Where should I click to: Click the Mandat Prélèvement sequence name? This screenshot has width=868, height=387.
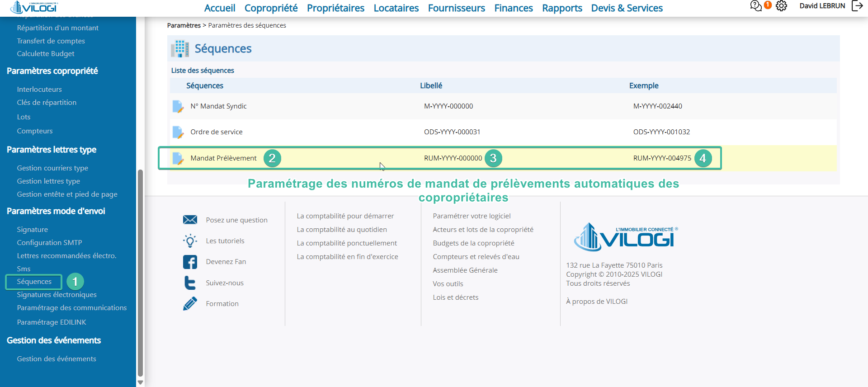[223, 158]
